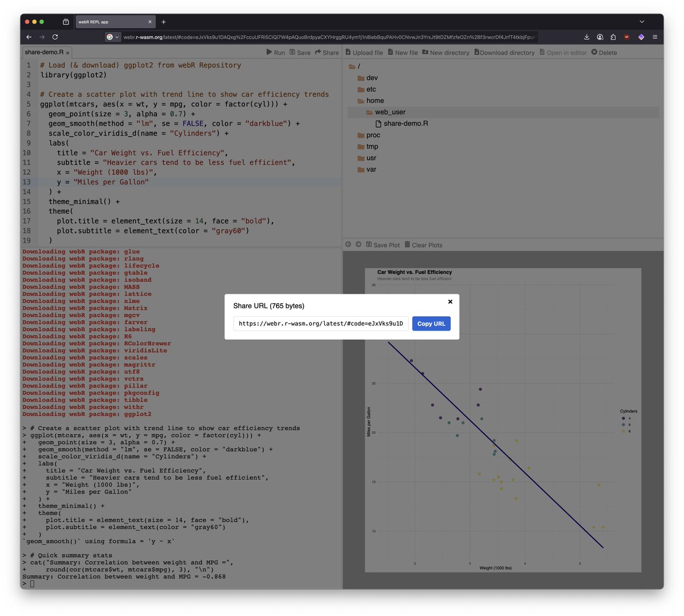Click the browser sidebar toggle icon
Screen dimensions: 684x616
(x=66, y=22)
